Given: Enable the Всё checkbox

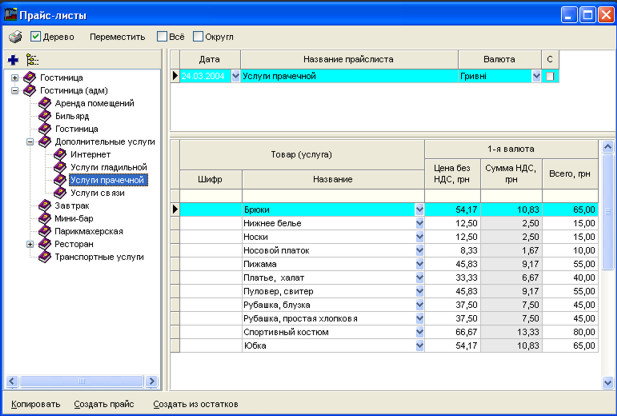Looking at the screenshot, I should [x=163, y=37].
